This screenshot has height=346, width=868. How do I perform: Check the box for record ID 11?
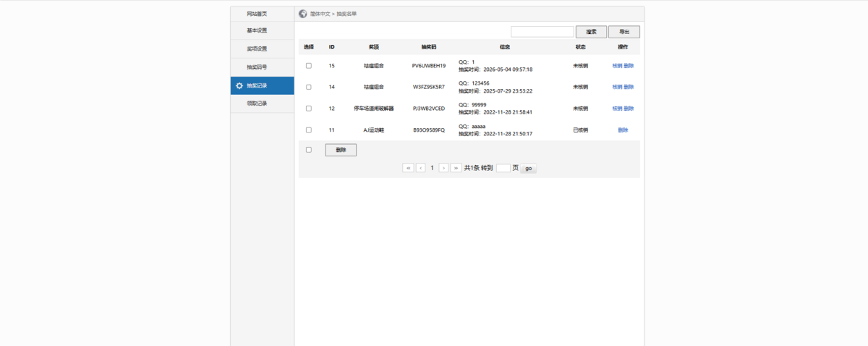click(309, 130)
